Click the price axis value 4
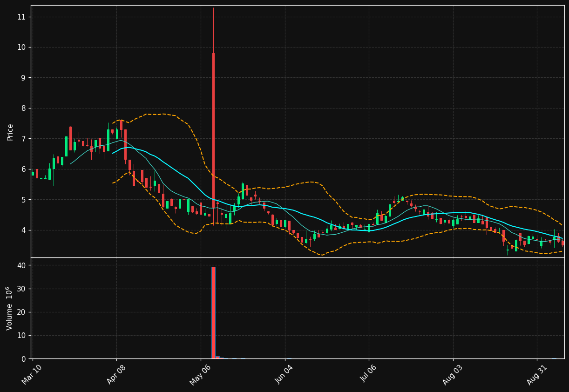The width and height of the screenshot is (569, 392). click(24, 230)
